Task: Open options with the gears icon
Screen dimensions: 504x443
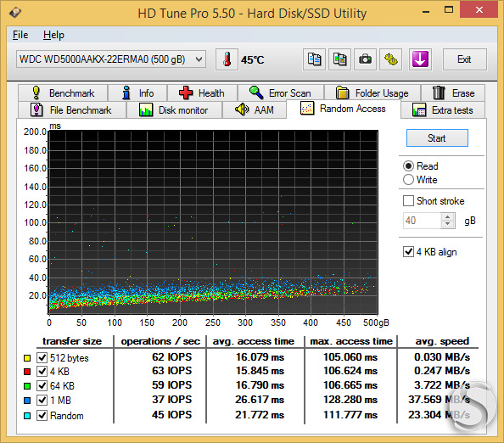Action: (391, 59)
